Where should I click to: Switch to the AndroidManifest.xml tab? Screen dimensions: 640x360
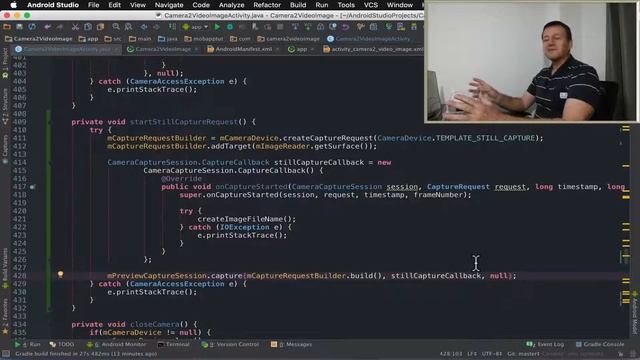(x=243, y=49)
